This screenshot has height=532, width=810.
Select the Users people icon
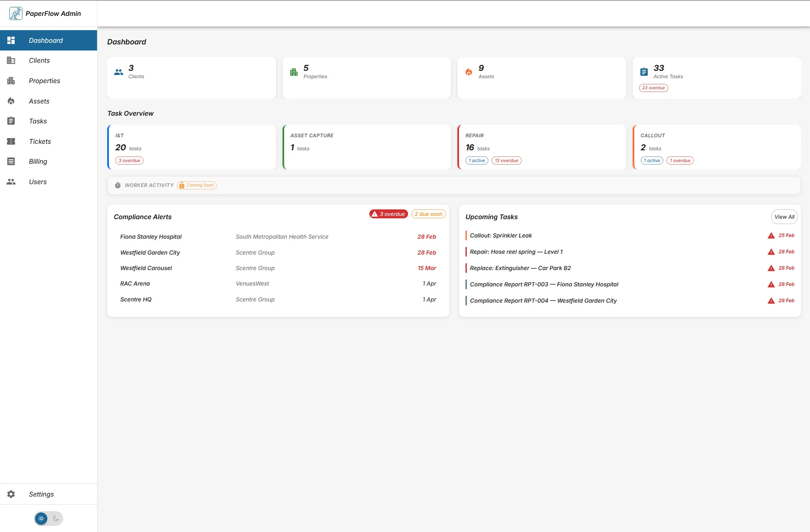click(11, 182)
